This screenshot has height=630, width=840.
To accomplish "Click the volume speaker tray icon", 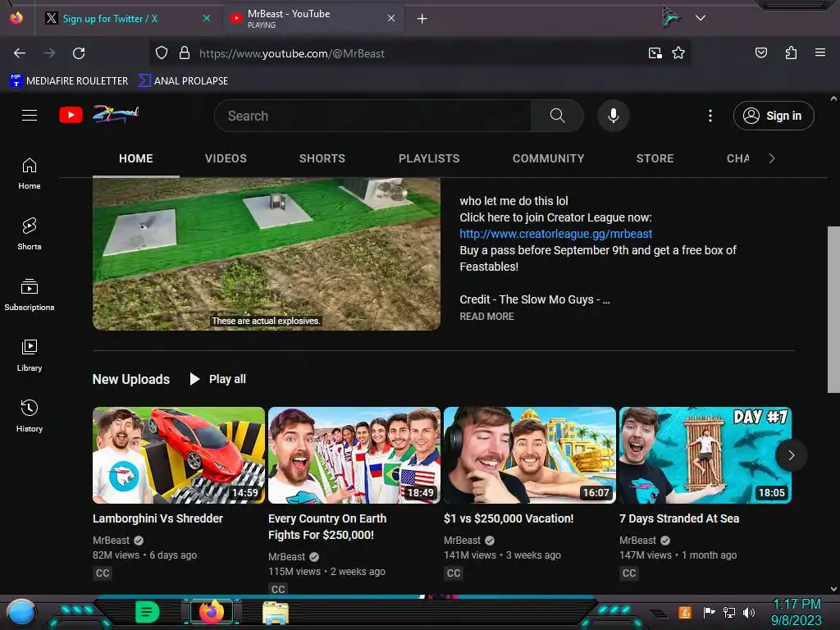I will [749, 612].
